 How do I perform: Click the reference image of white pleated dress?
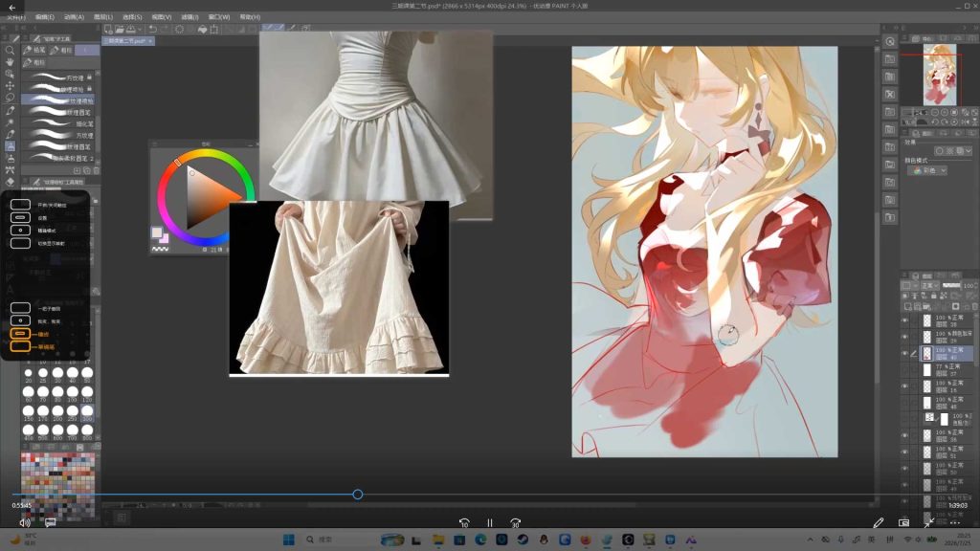coord(375,116)
